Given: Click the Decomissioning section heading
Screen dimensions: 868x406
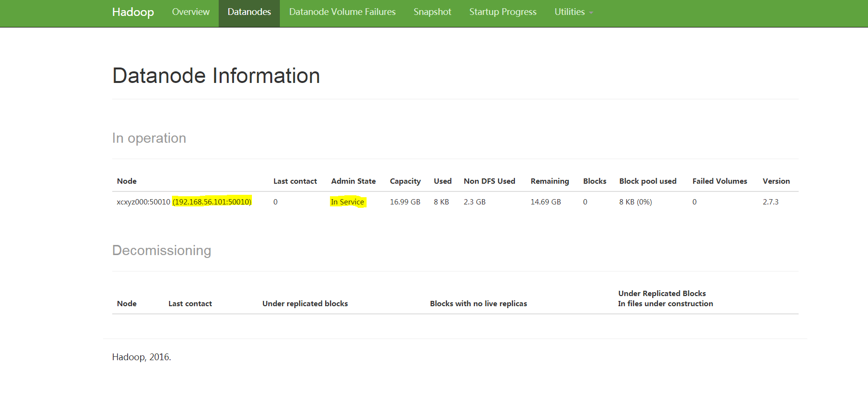Looking at the screenshot, I should 162,251.
